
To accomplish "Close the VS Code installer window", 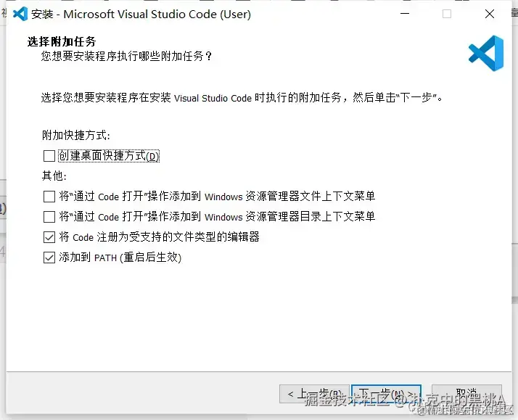I will tap(490, 14).
